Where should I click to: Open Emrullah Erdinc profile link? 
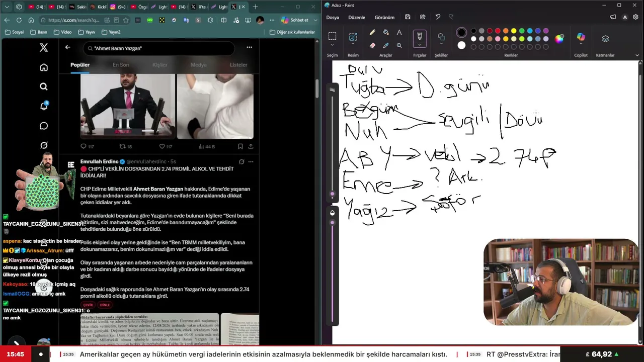coord(99,162)
